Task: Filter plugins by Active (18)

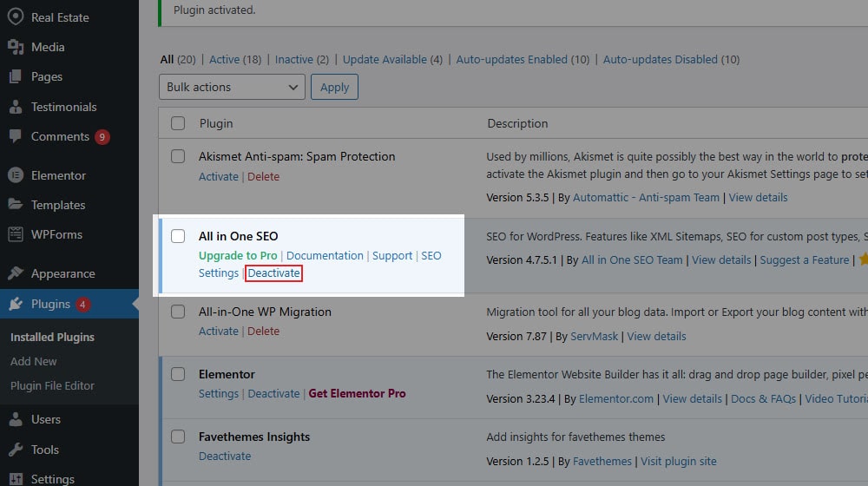Action: pyautogui.click(x=235, y=59)
